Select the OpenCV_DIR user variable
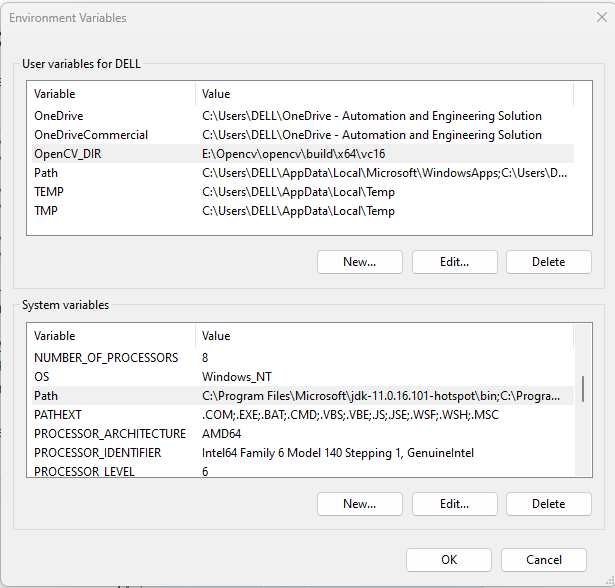This screenshot has height=588, width=615. tap(68, 154)
